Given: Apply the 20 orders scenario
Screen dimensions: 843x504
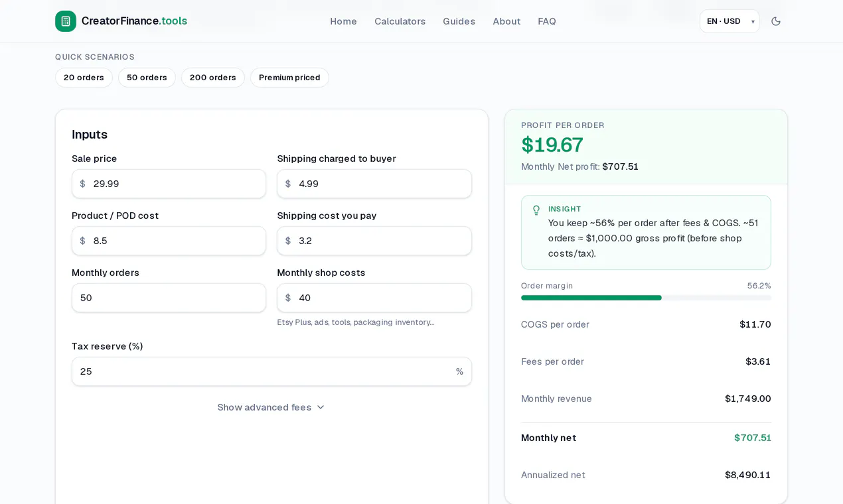Looking at the screenshot, I should coord(84,78).
